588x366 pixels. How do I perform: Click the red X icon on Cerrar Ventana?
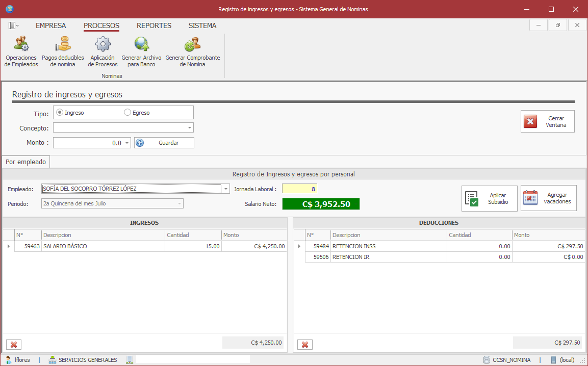click(530, 121)
